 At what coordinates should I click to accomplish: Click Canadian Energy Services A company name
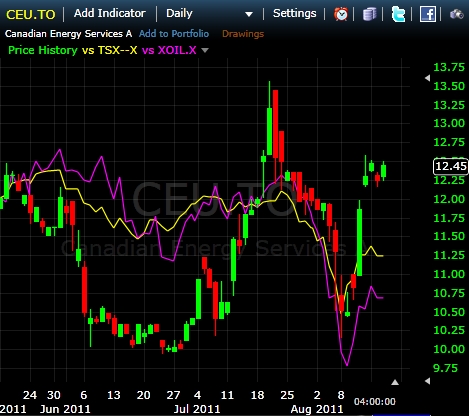(68, 34)
